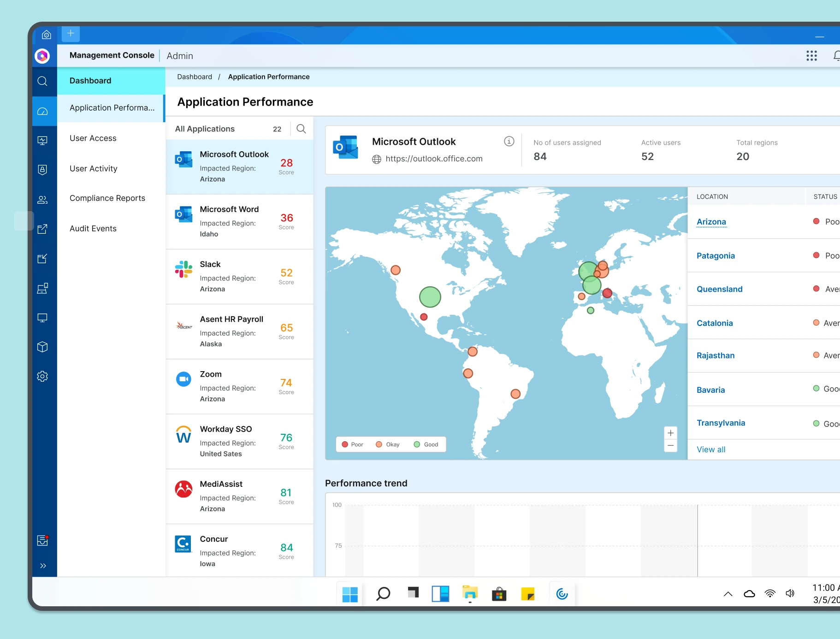This screenshot has height=639, width=840.
Task: Click the search icon in the left sidebar
Action: [42, 81]
